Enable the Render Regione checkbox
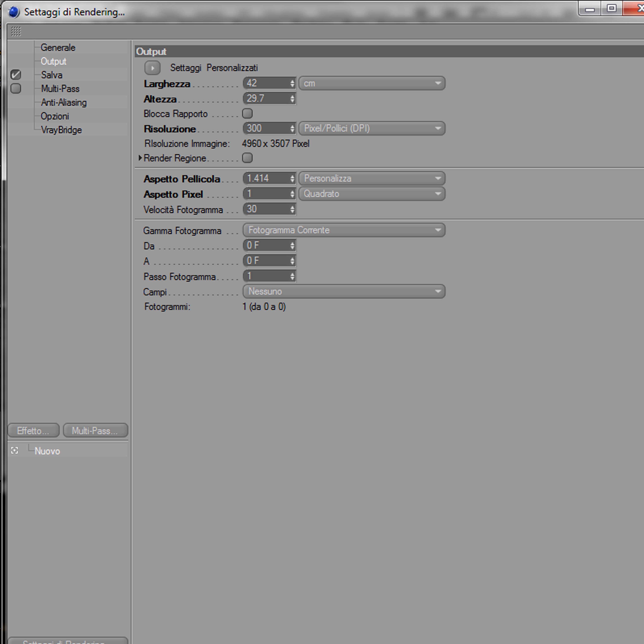644x644 pixels. point(247,158)
